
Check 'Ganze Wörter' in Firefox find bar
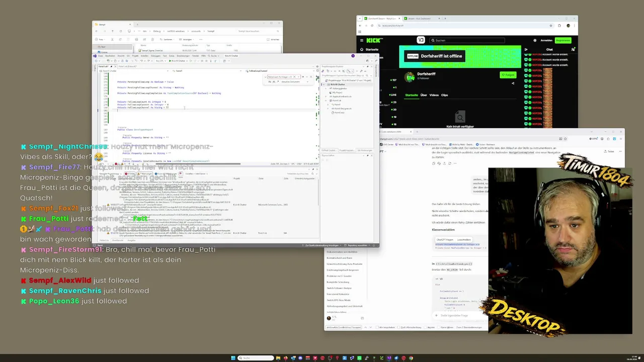tap(438, 327)
